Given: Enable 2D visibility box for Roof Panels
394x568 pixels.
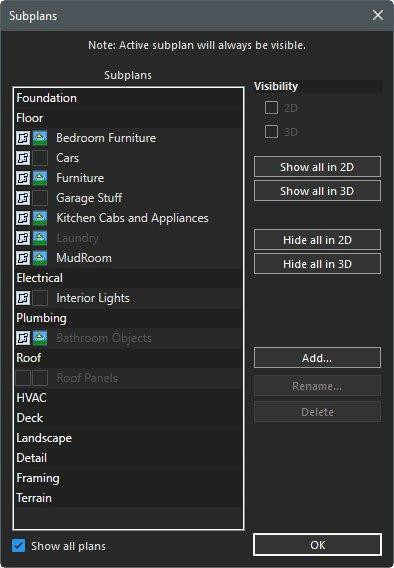Looking at the screenshot, I should click(x=23, y=378).
